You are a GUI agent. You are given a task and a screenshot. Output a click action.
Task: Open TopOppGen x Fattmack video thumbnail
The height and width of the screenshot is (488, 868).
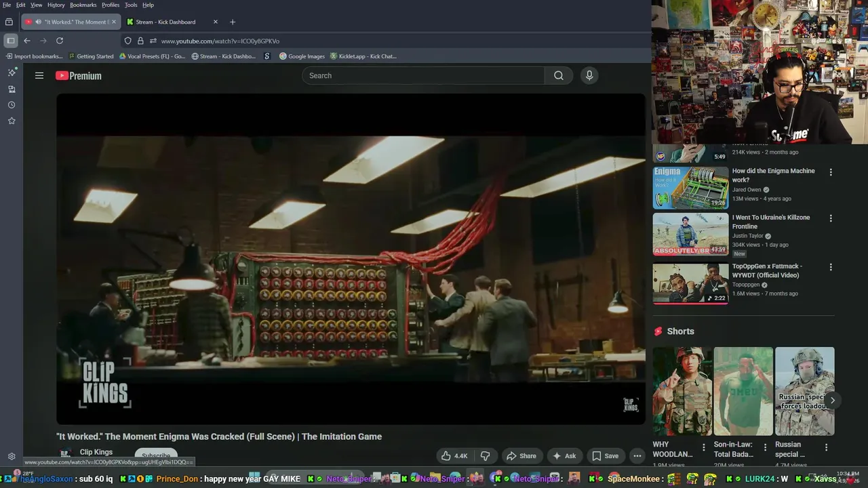click(690, 283)
